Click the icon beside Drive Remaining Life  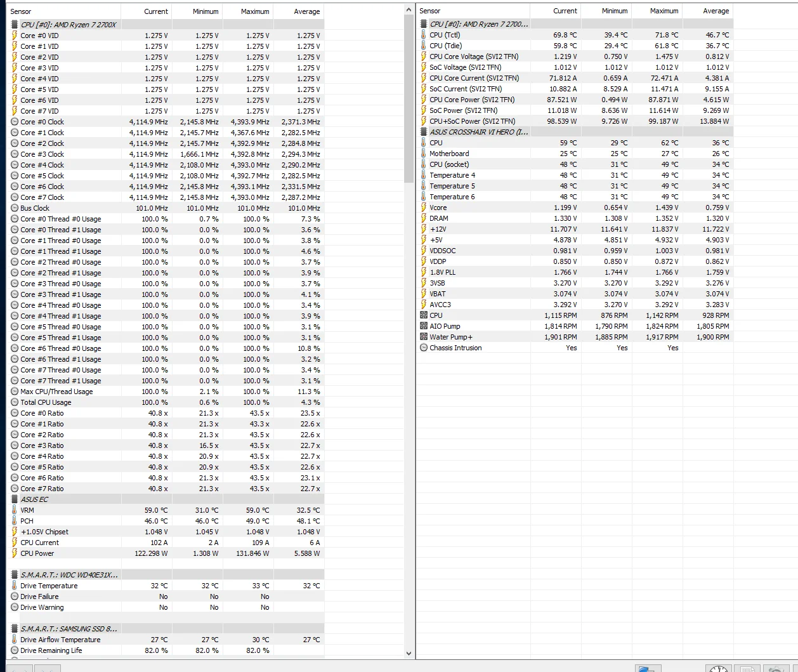15,650
